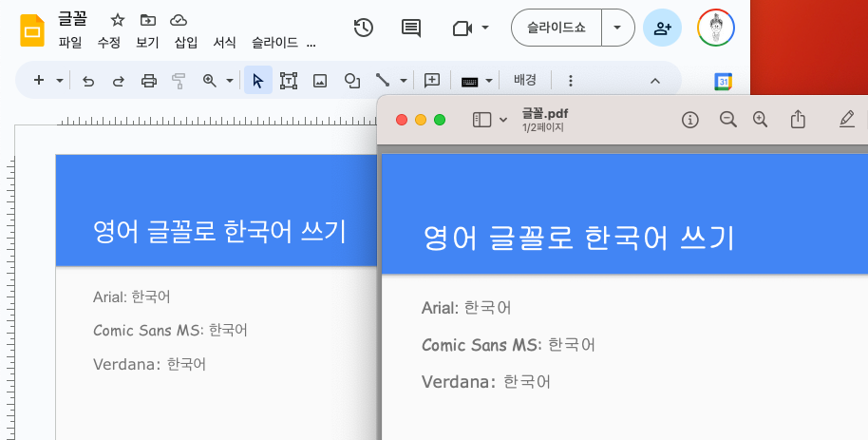Minimize the Preview window yellow button
Image resolution: width=868 pixels, height=440 pixels.
[x=421, y=120]
